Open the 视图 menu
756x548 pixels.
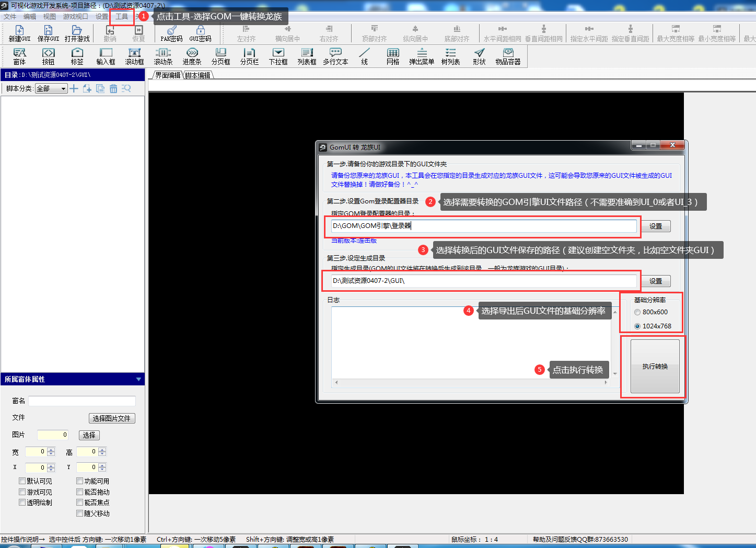(x=50, y=17)
